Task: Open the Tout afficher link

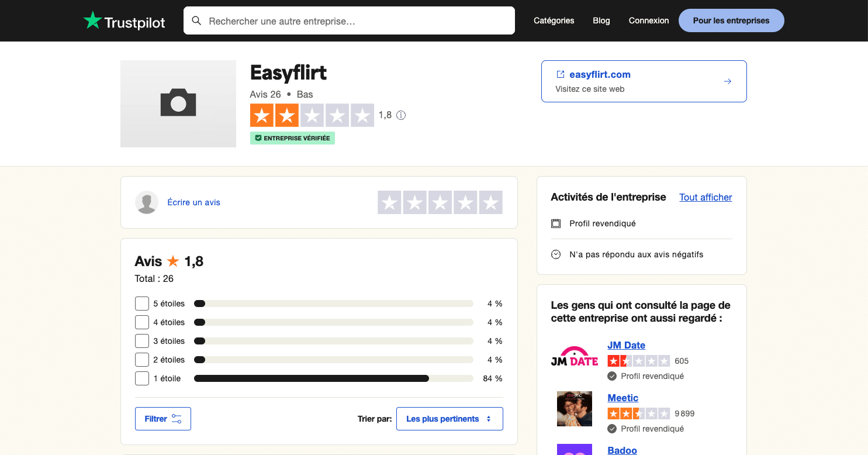Action: (706, 197)
